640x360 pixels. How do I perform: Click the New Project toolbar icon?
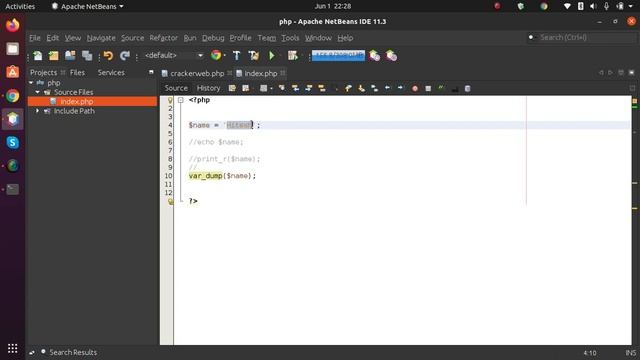[53, 56]
